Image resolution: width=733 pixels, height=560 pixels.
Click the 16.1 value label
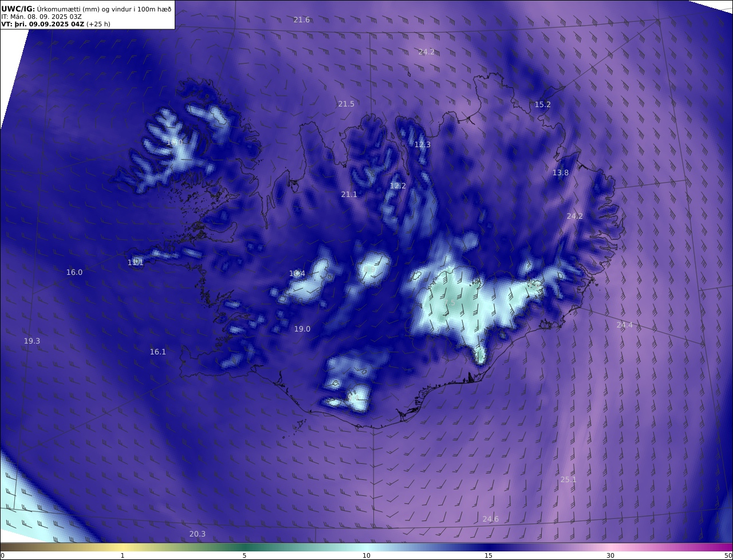click(x=157, y=352)
